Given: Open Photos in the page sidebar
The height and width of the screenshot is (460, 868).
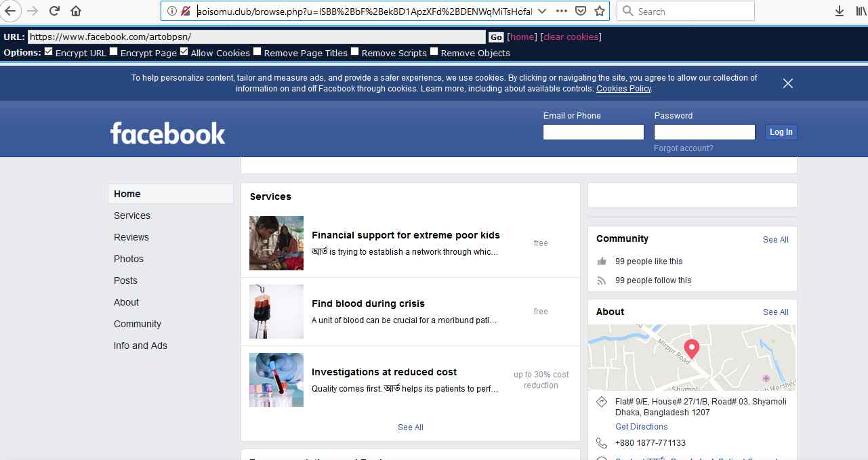Looking at the screenshot, I should click(x=129, y=259).
